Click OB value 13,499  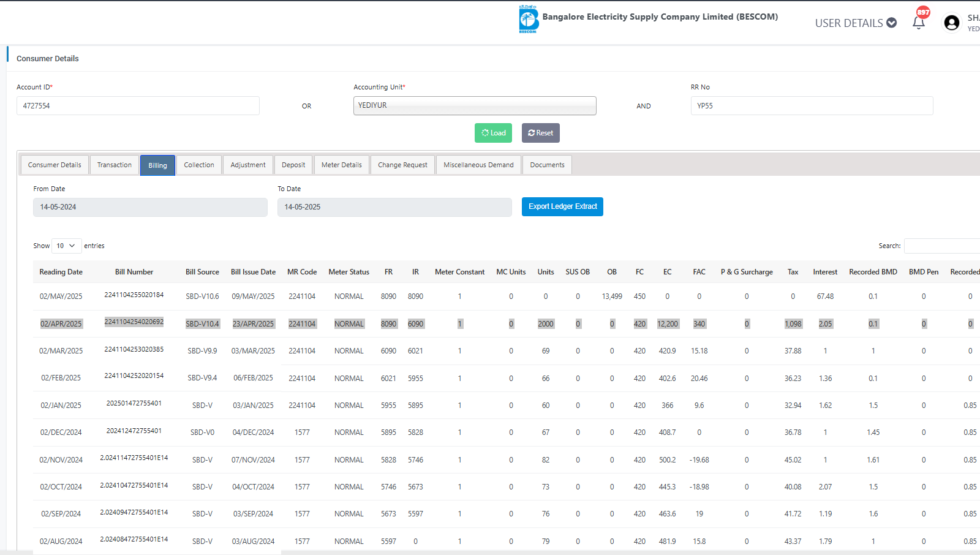click(612, 296)
